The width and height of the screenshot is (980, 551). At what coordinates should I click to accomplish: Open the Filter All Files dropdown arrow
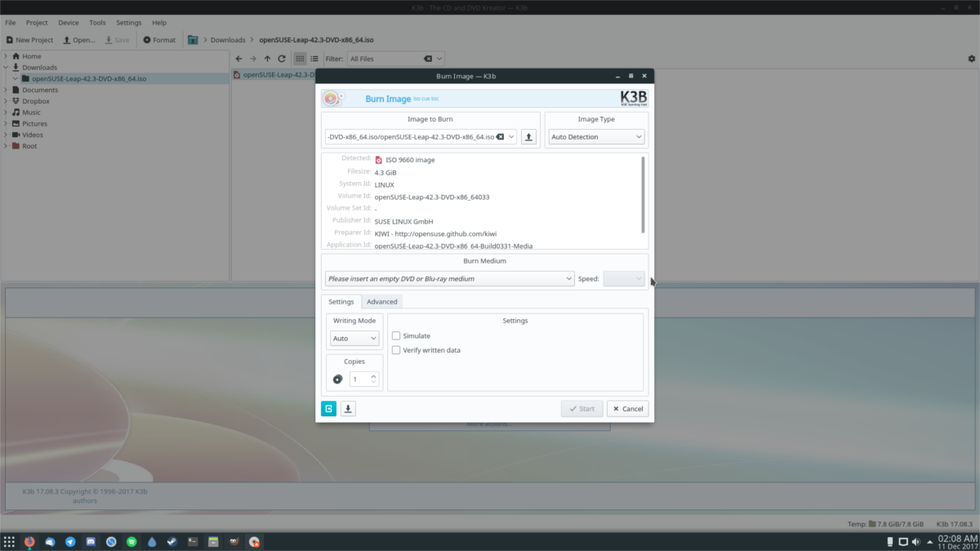tap(439, 59)
